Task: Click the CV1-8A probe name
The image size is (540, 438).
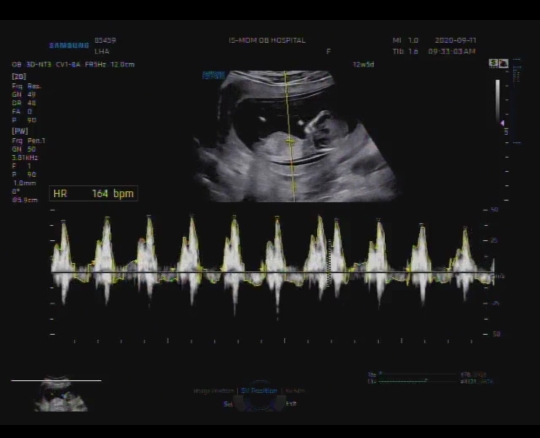Action: [68, 64]
